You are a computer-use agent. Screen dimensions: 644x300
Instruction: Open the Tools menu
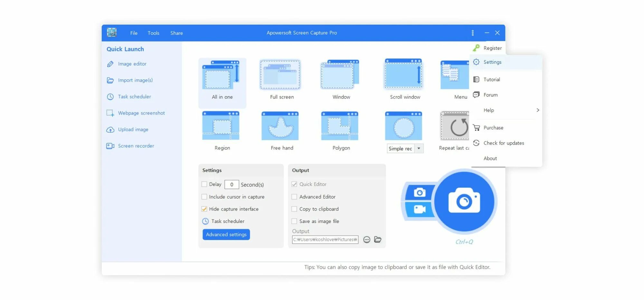[153, 33]
